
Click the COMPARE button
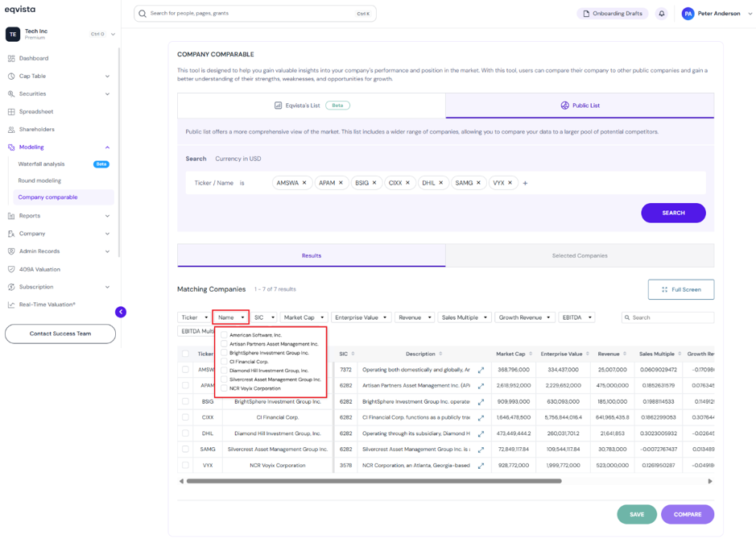click(x=688, y=514)
